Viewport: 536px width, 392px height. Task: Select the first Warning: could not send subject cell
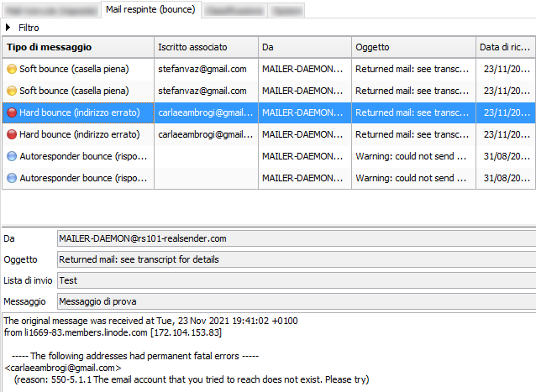412,156
